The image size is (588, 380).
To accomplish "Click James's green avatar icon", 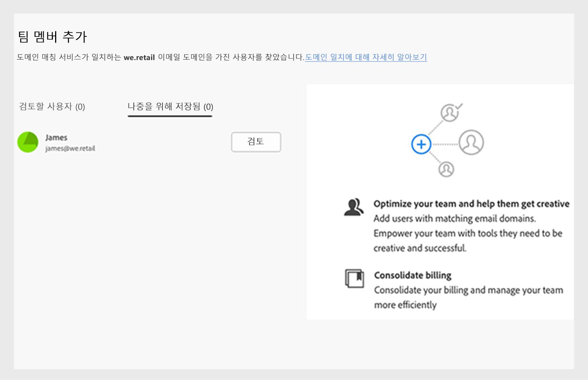I will click(28, 142).
